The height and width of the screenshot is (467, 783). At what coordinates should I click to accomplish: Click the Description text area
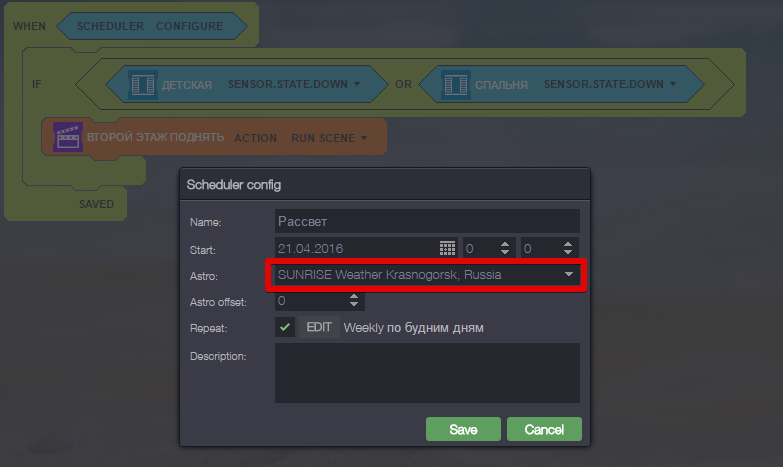click(427, 372)
